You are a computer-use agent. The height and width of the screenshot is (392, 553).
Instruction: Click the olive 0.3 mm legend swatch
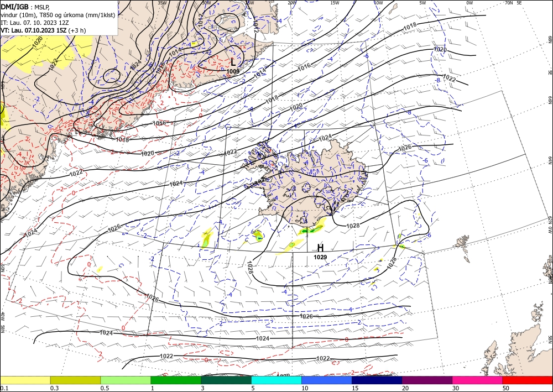tap(75, 380)
